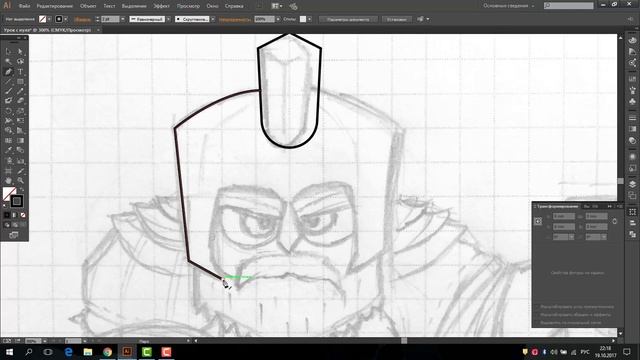Select the Artboard tool
The width and height of the screenshot is (640, 360).
9,171
